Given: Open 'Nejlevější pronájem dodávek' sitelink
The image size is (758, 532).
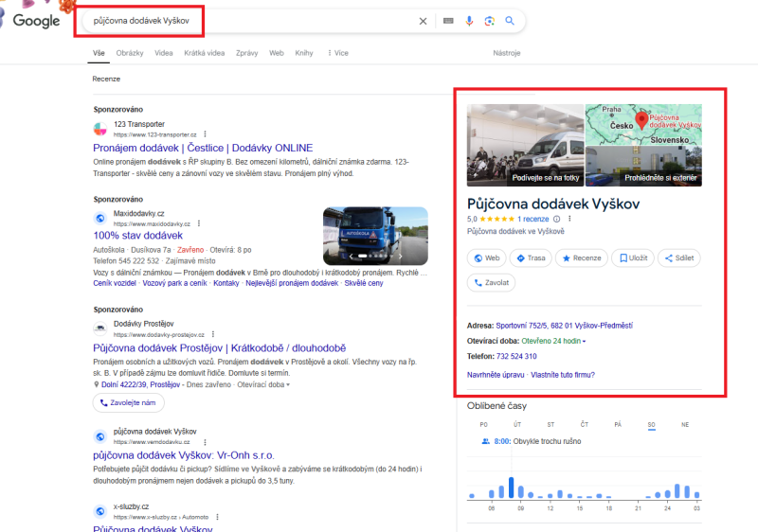Looking at the screenshot, I should coord(292,283).
